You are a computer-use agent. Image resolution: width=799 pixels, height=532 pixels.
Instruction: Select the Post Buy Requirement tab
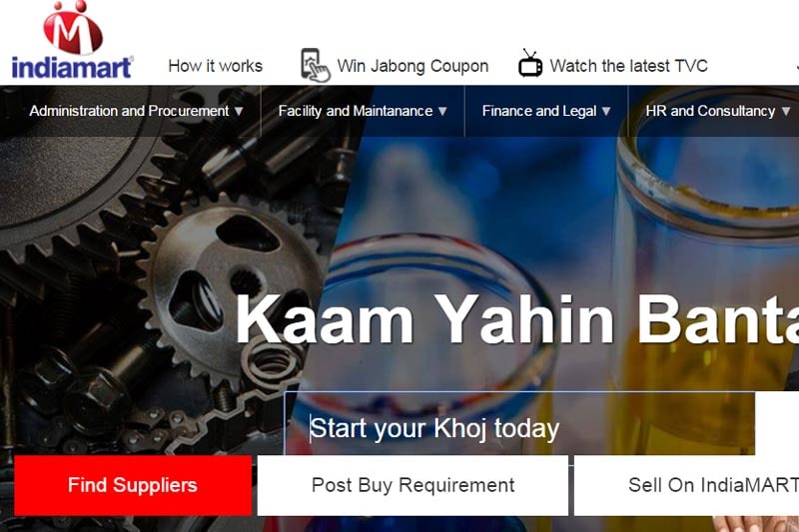412,485
